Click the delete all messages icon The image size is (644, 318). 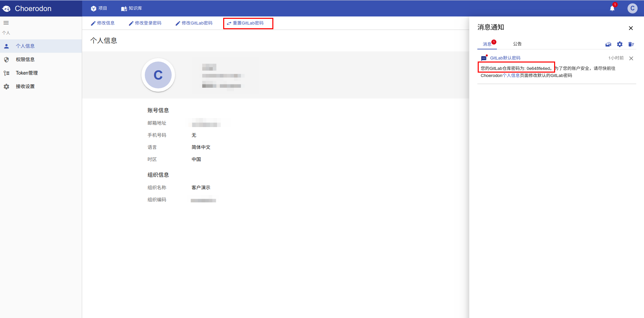pos(631,44)
